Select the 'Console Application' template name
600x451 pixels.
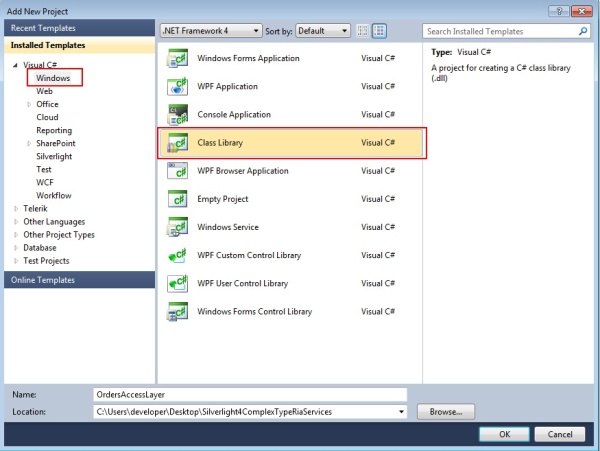click(x=234, y=115)
